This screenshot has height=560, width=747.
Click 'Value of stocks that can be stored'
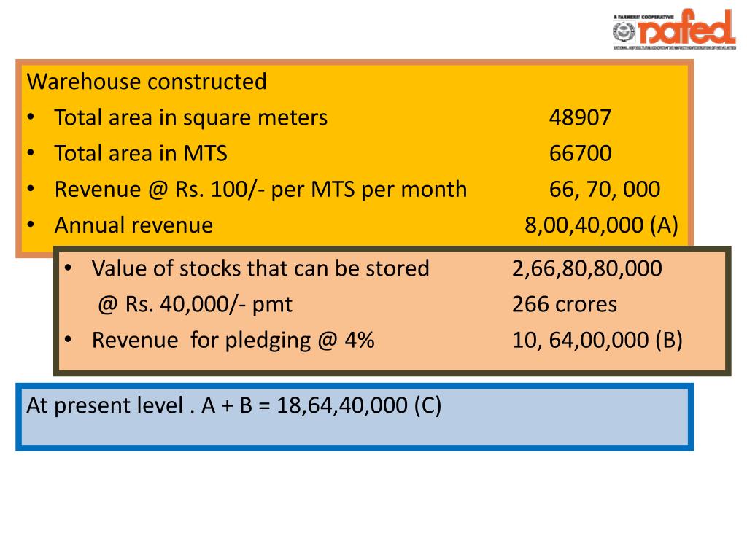[260, 268]
